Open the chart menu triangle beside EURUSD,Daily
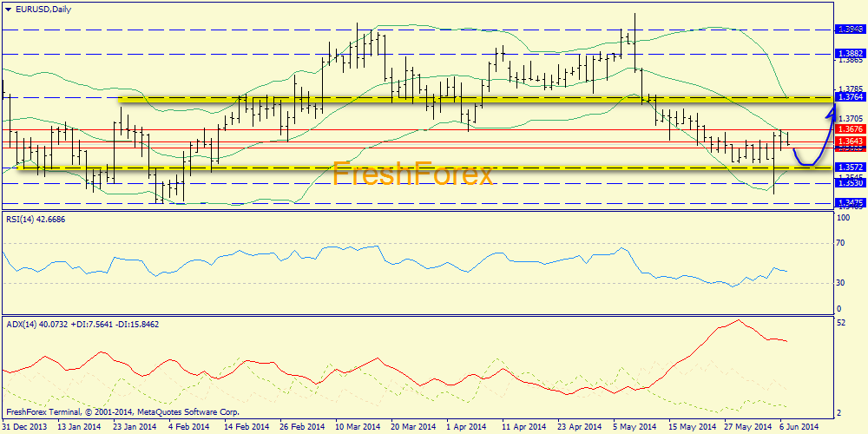This screenshot has height=434, width=868. coord(7,9)
